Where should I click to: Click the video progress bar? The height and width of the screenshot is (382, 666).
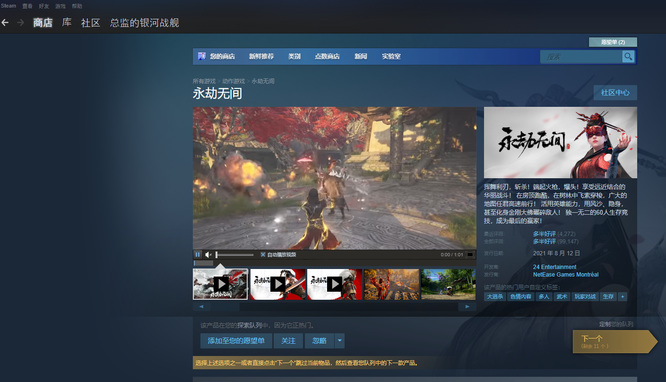(x=334, y=263)
